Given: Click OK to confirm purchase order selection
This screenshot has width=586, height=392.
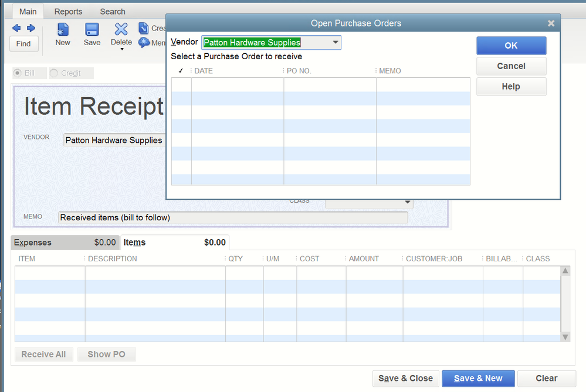Looking at the screenshot, I should point(510,45).
